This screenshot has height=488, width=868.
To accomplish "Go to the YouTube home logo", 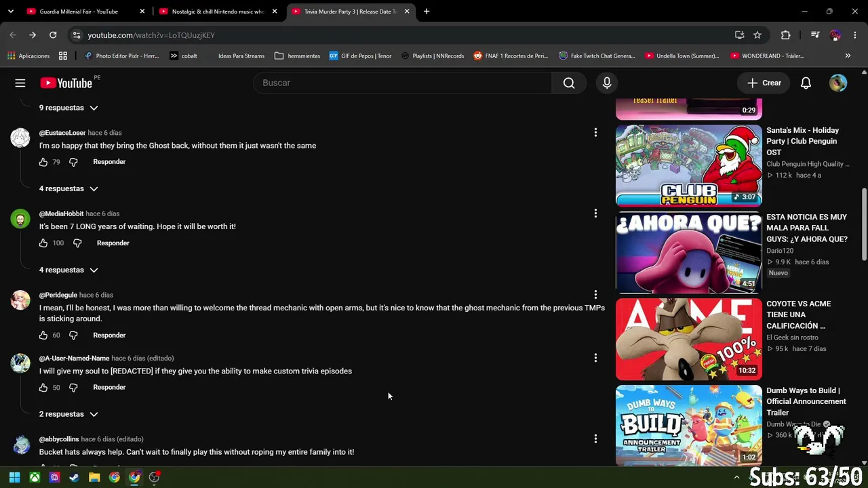I will click(66, 83).
